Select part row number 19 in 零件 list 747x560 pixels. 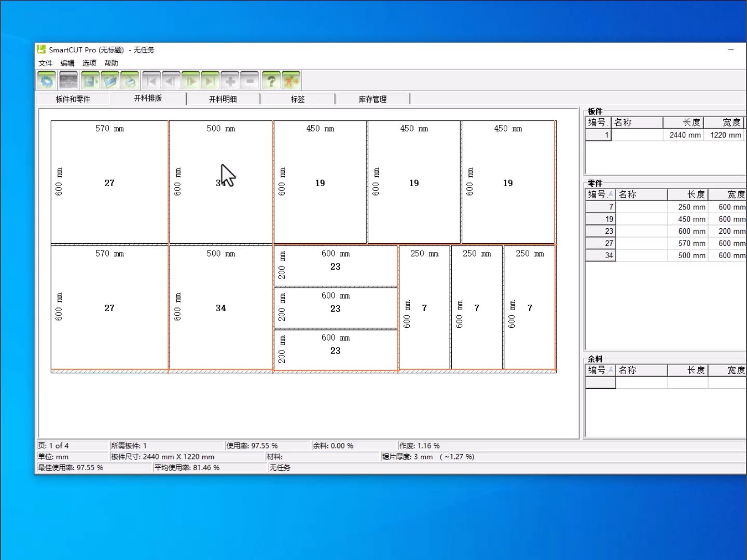[666, 219]
